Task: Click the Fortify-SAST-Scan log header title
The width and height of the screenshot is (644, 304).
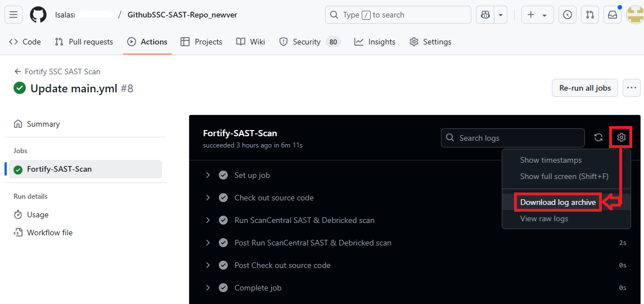Action: pos(240,133)
